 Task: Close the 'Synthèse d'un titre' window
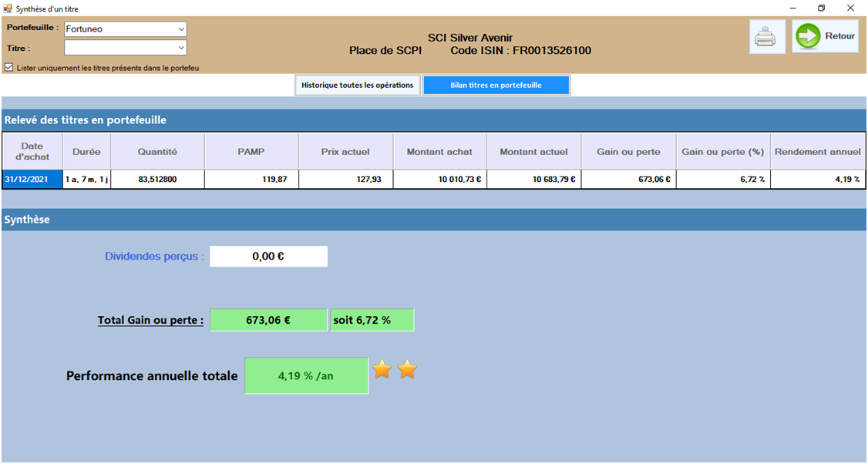pos(851,8)
